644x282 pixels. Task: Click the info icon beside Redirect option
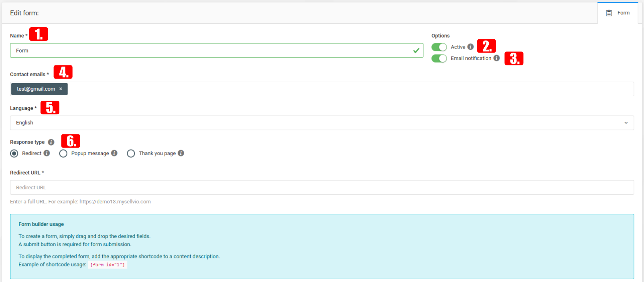[x=47, y=153]
